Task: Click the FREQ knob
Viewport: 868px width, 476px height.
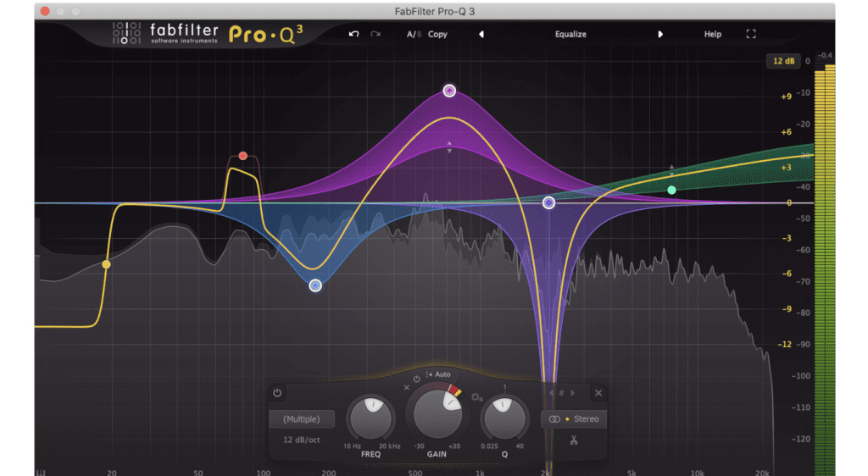Action: (x=371, y=419)
